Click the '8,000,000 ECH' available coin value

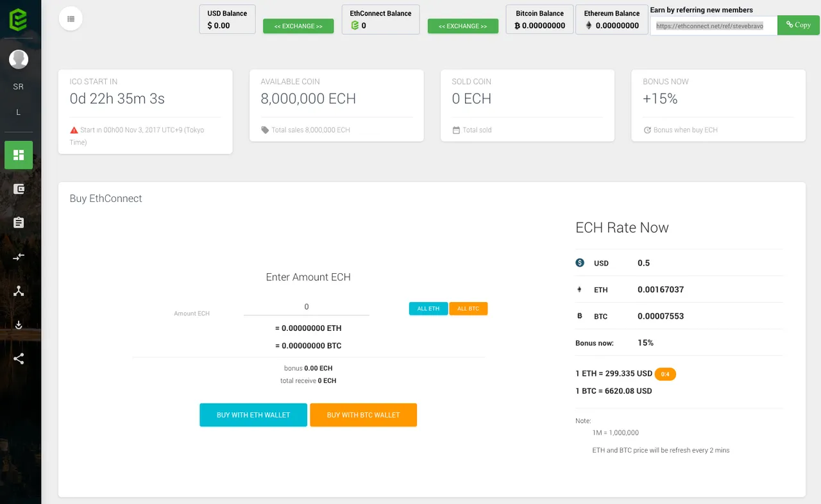pos(308,99)
